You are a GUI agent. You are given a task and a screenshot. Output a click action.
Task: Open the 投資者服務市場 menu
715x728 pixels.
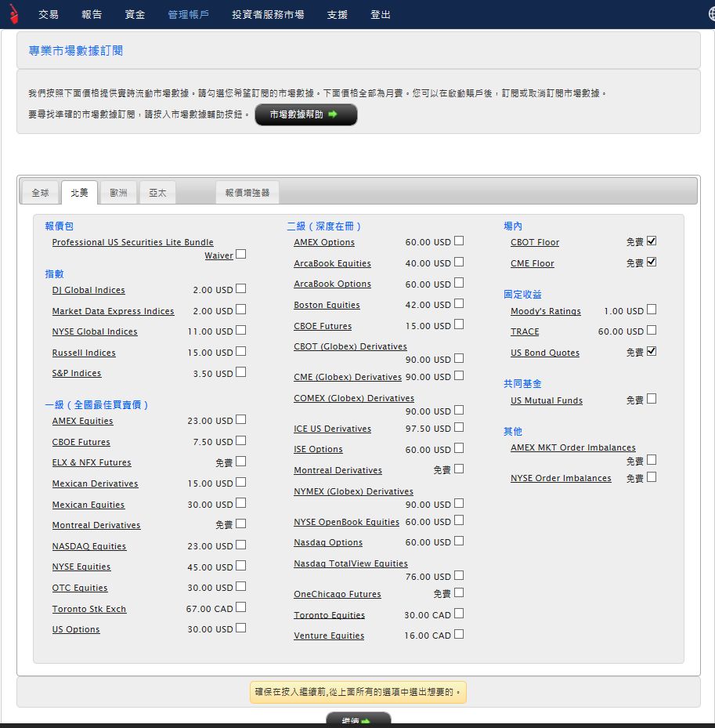pyautogui.click(x=268, y=14)
